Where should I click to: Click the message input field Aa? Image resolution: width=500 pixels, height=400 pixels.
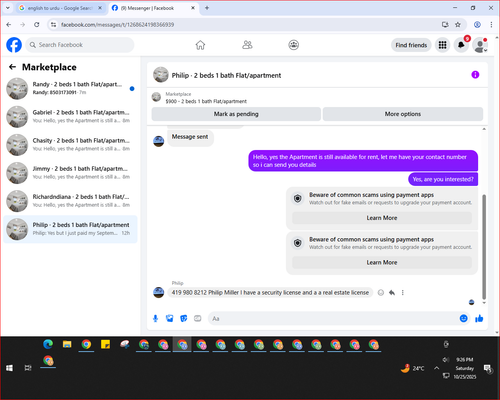coord(333,319)
